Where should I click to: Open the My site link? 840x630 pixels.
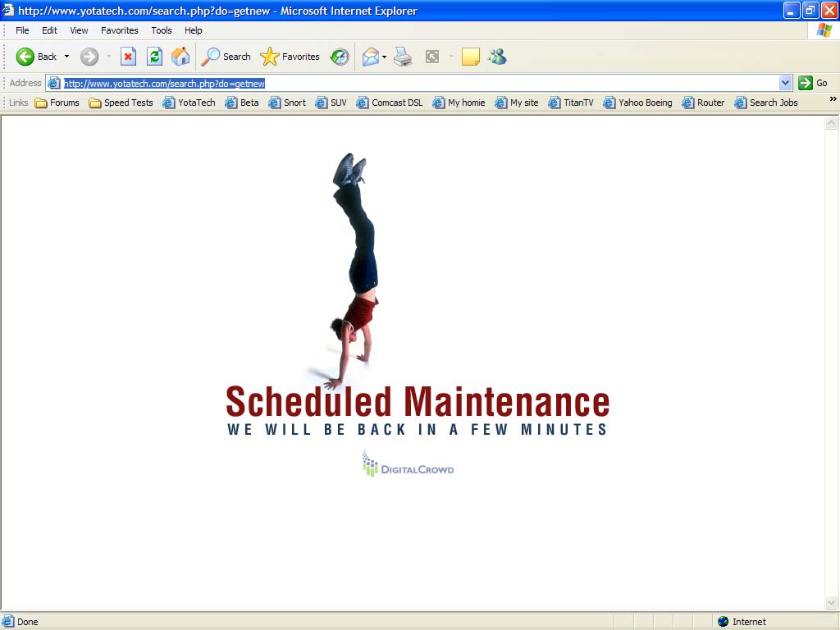(517, 103)
